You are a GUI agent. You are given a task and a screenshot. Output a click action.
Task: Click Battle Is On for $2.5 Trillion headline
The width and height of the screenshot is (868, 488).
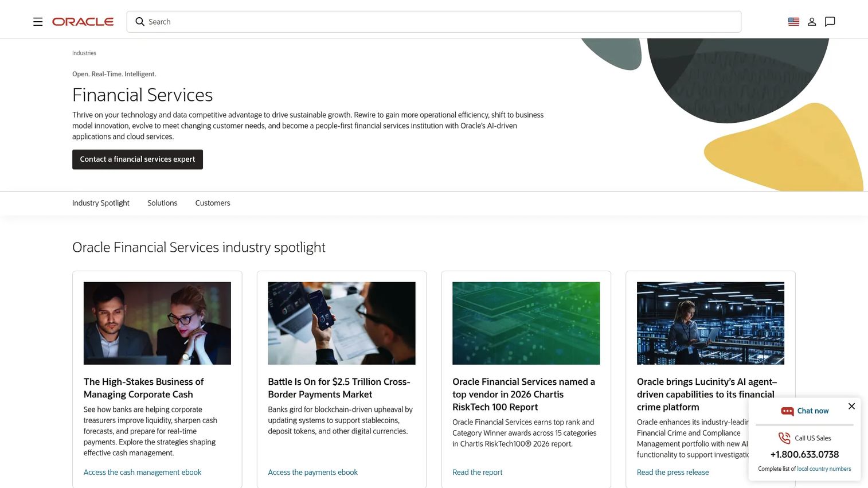click(x=339, y=388)
